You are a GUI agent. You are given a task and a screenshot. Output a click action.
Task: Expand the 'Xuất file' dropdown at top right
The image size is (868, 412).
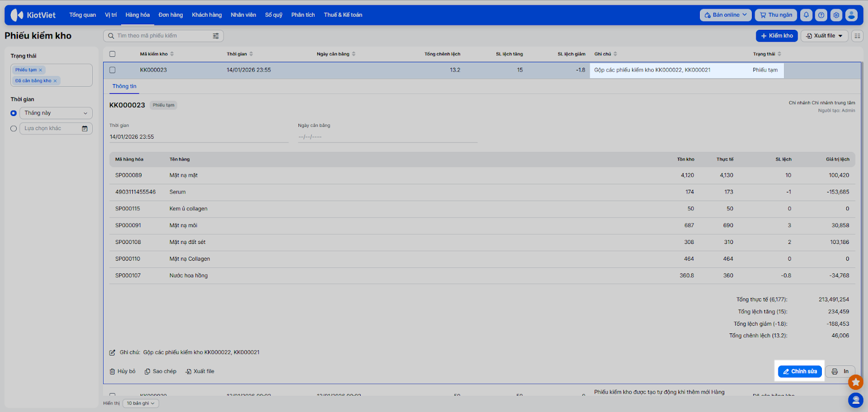tap(825, 36)
